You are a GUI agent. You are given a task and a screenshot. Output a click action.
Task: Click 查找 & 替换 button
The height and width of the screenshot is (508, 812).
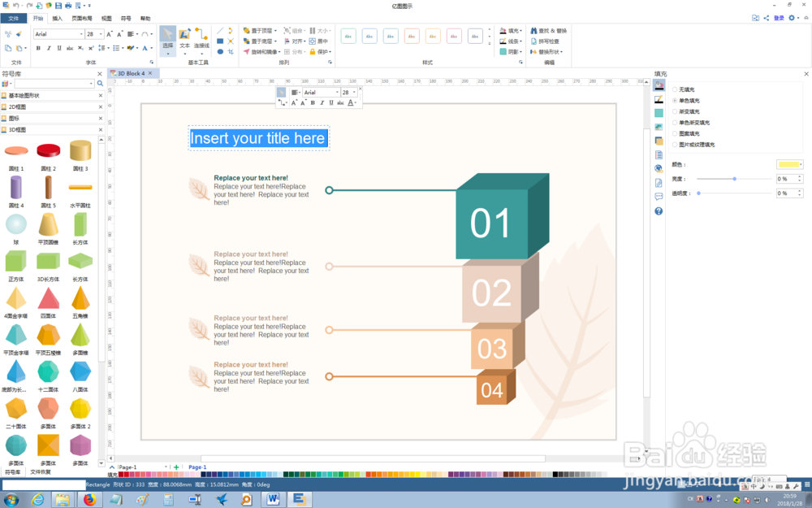pyautogui.click(x=548, y=31)
